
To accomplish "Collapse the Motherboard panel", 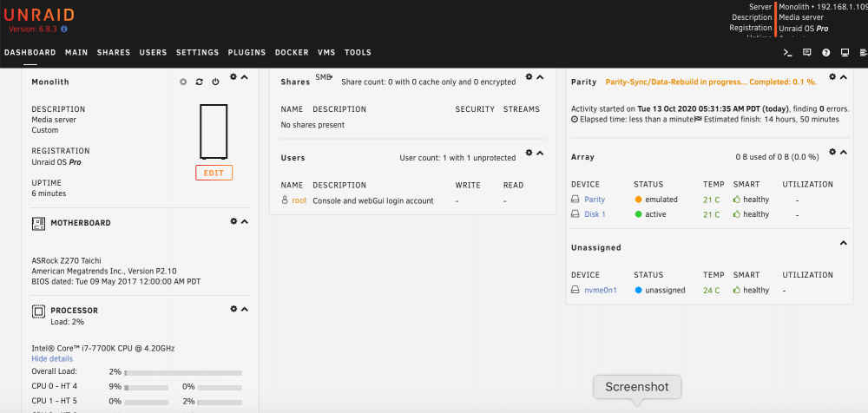I will (x=245, y=221).
